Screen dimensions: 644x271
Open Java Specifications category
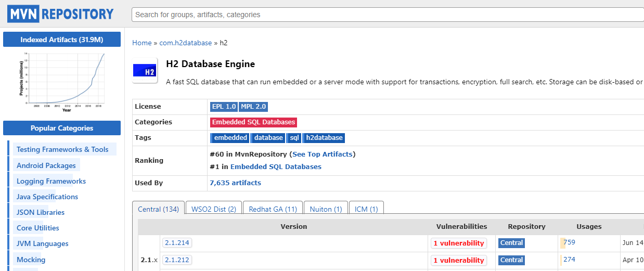coord(47,197)
